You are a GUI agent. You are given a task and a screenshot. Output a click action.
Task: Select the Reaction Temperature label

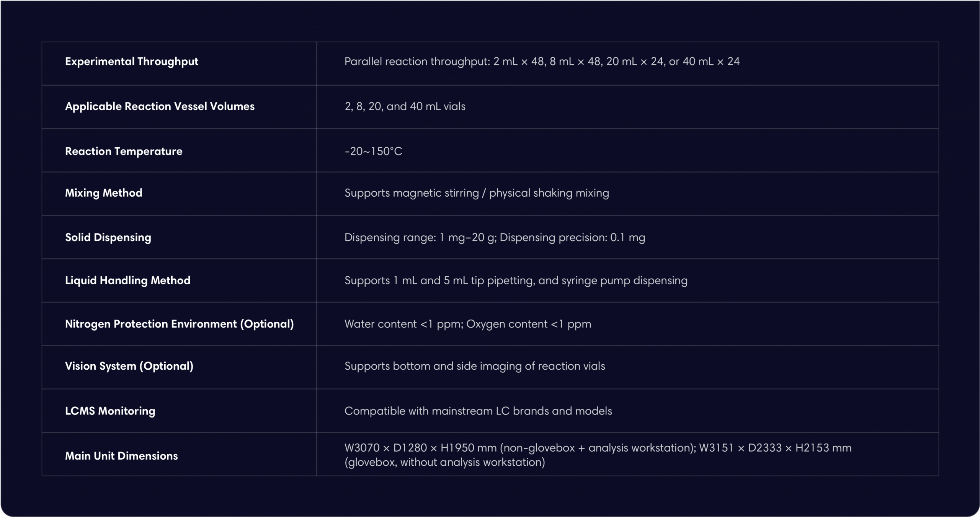click(124, 151)
